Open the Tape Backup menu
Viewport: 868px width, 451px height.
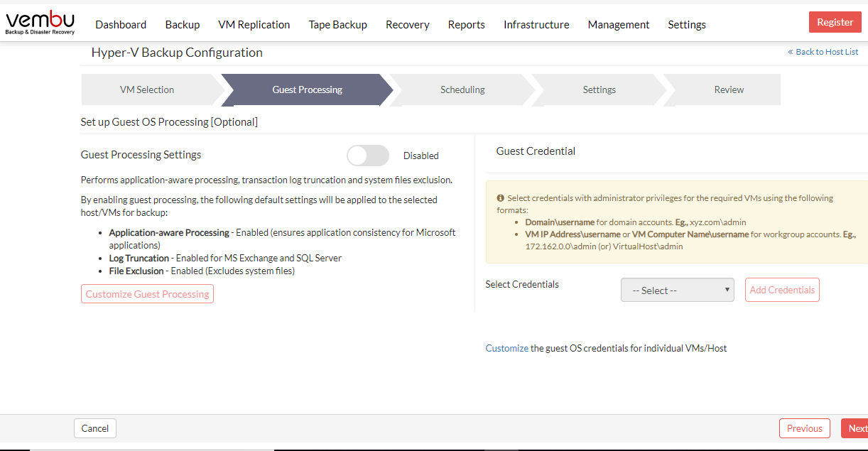coord(338,24)
